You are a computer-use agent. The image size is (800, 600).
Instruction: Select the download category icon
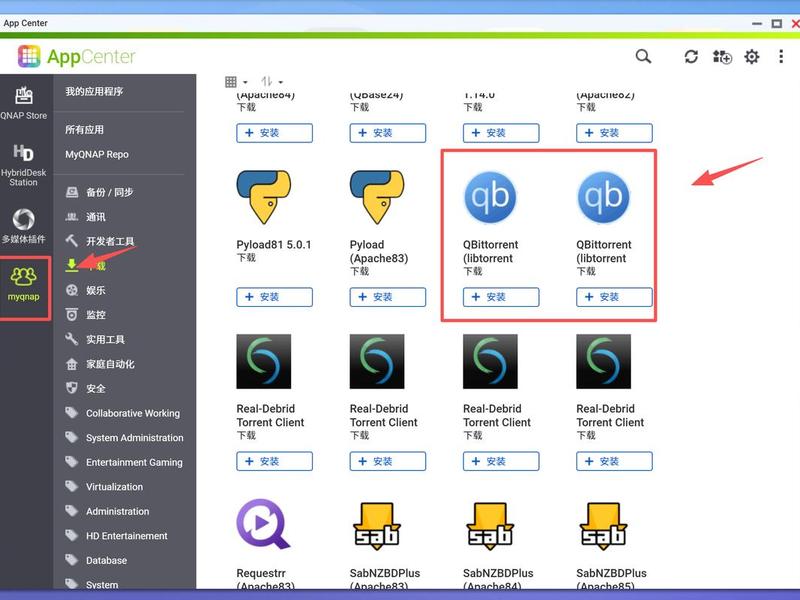coord(72,265)
